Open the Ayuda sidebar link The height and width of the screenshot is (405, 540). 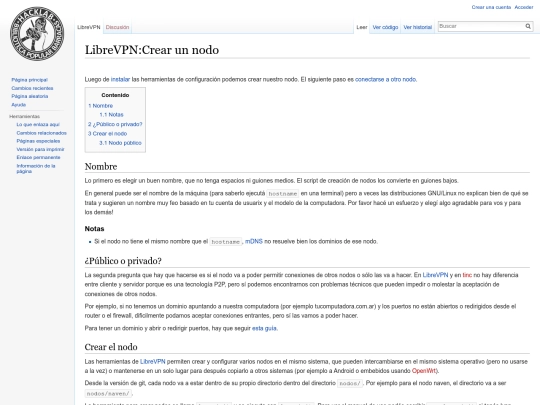(19, 105)
